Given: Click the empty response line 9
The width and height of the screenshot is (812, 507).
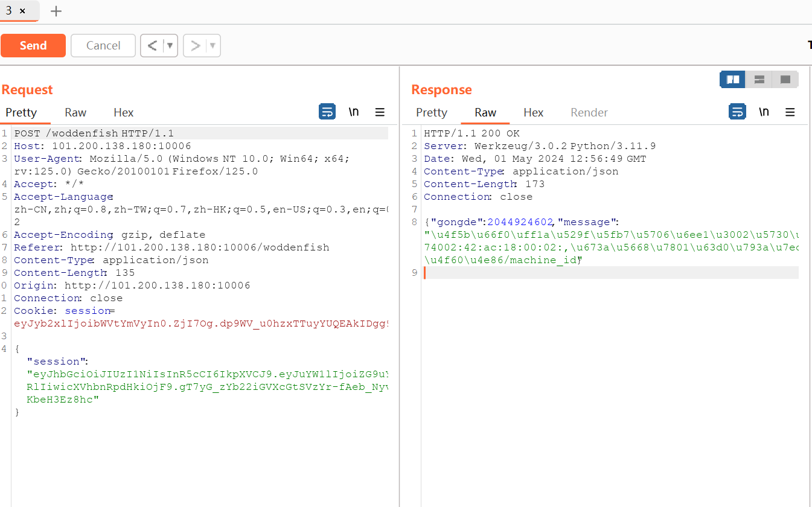Looking at the screenshot, I should 610,273.
